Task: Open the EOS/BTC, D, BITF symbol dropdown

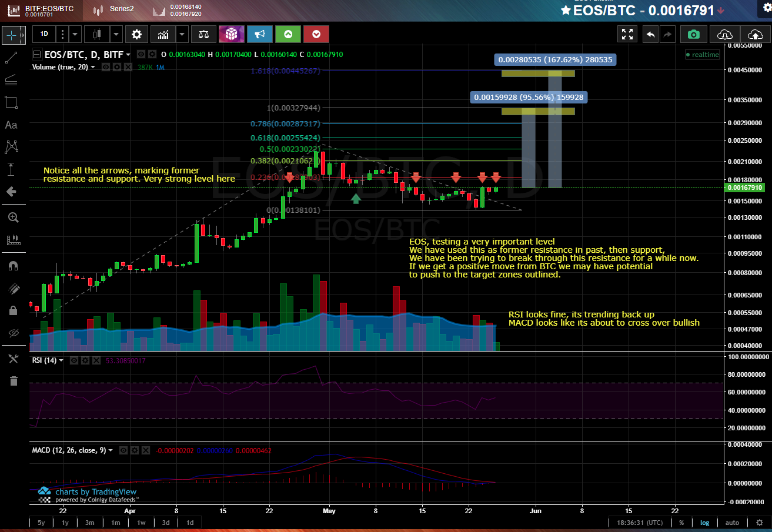Action: [x=128, y=55]
